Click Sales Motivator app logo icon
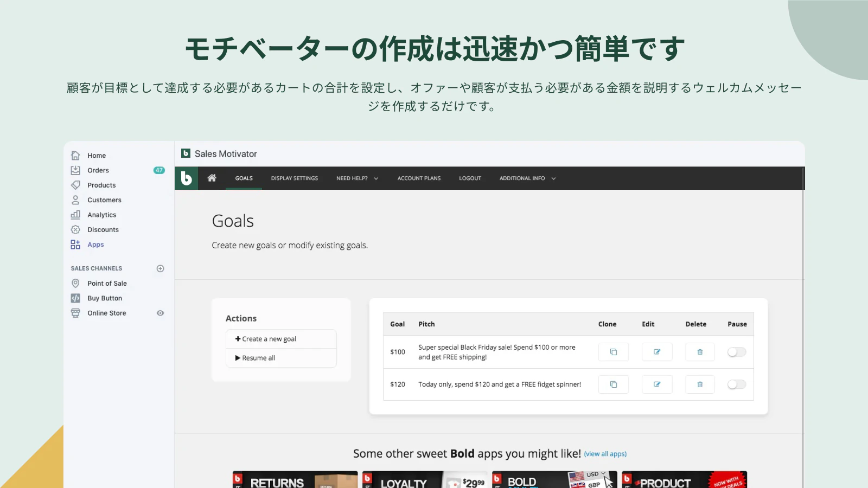 pyautogui.click(x=186, y=153)
